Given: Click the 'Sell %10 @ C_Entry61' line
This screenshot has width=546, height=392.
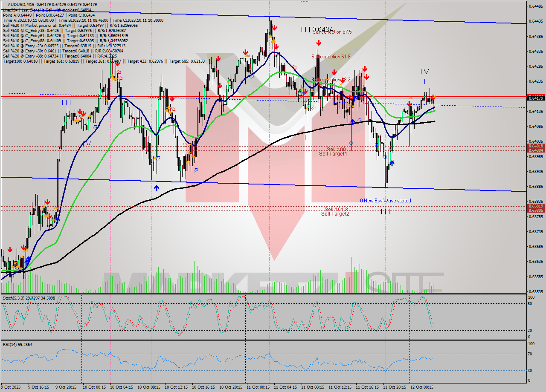Looking at the screenshot, I should 64,36.
